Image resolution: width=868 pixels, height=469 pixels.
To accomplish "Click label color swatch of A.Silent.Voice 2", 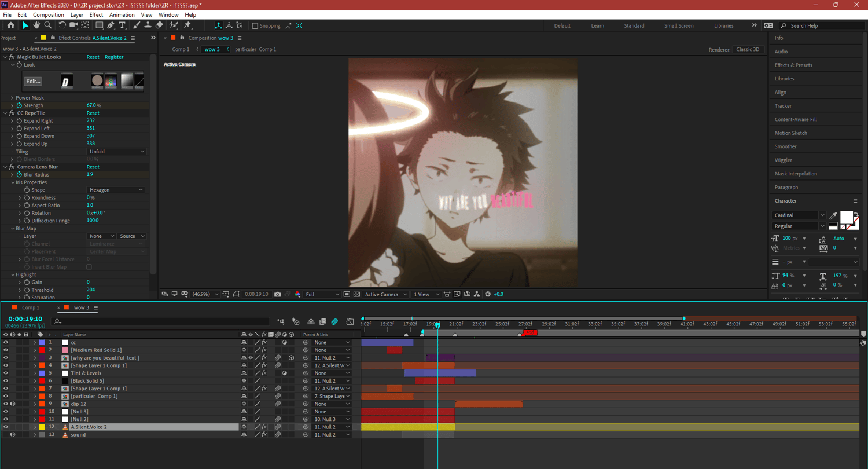I will coord(42,427).
